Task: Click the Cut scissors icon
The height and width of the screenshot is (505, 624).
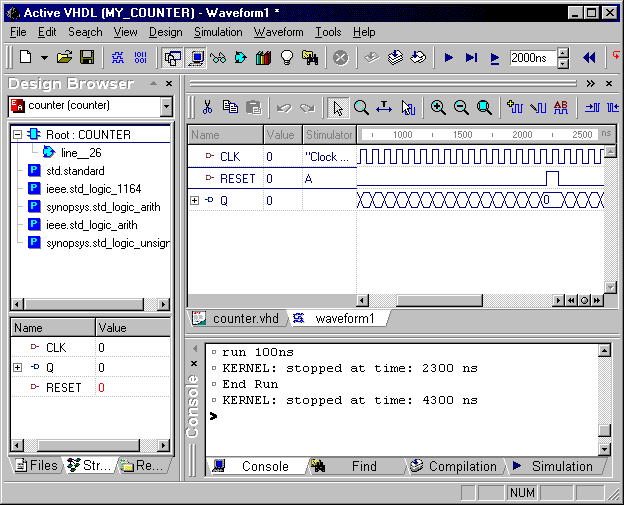Action: 207,108
